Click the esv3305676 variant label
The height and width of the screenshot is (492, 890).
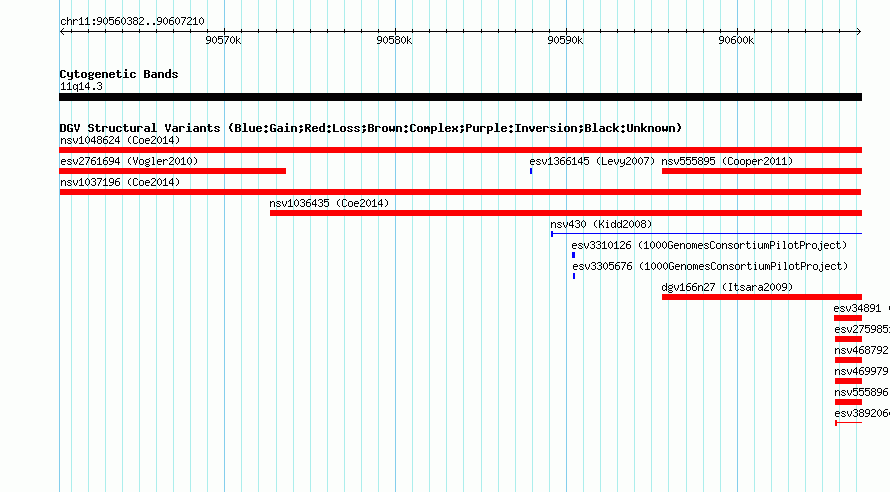(x=710, y=266)
